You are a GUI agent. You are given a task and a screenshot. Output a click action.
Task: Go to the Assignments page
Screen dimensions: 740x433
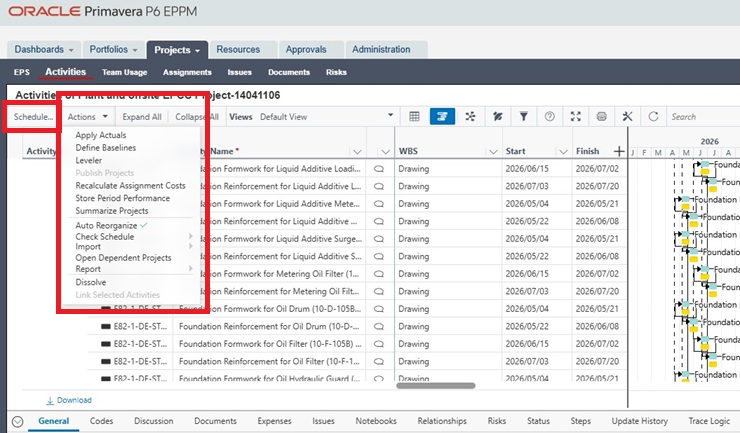tap(187, 72)
